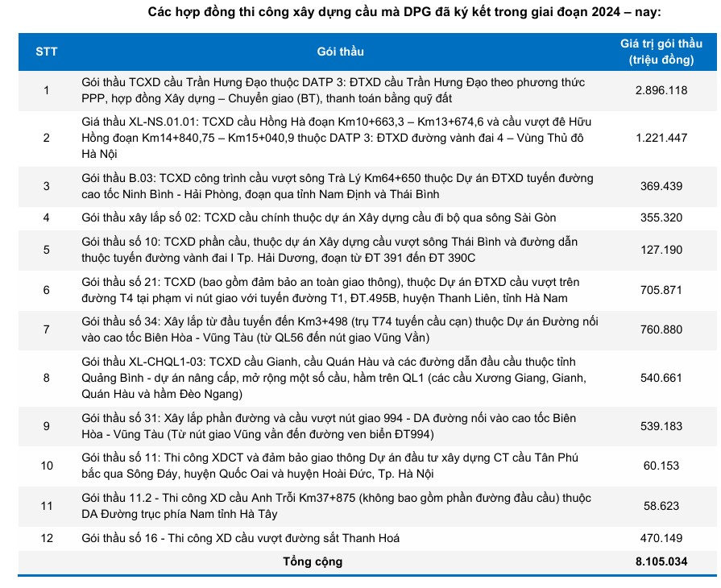Click the row number 11 cell
Viewport: 721px width, 588px height.
click(x=46, y=506)
